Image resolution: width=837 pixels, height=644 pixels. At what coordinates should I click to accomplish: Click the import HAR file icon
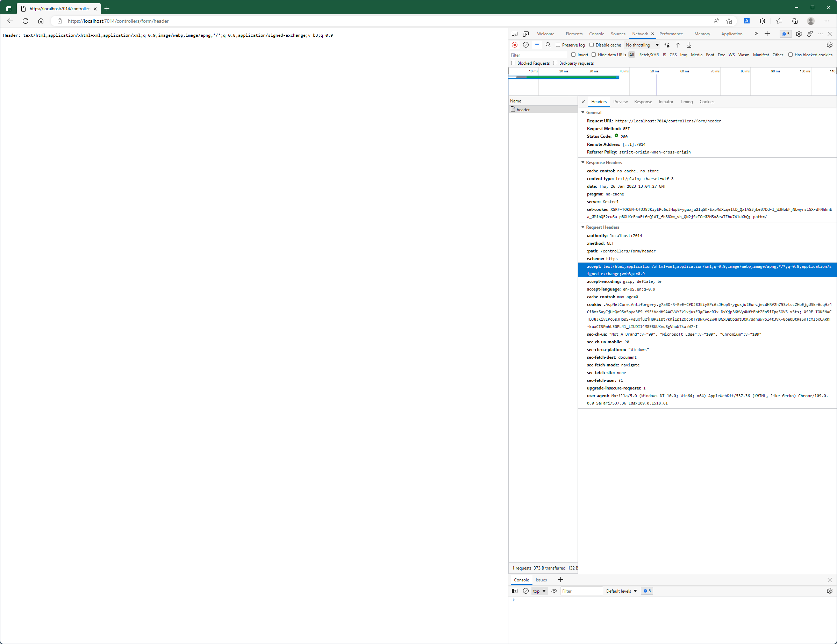point(678,45)
